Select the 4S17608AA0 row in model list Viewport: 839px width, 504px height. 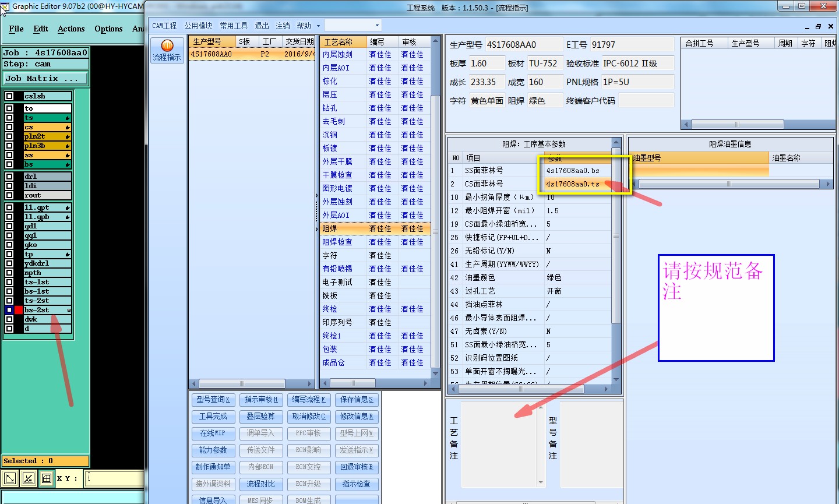252,54
